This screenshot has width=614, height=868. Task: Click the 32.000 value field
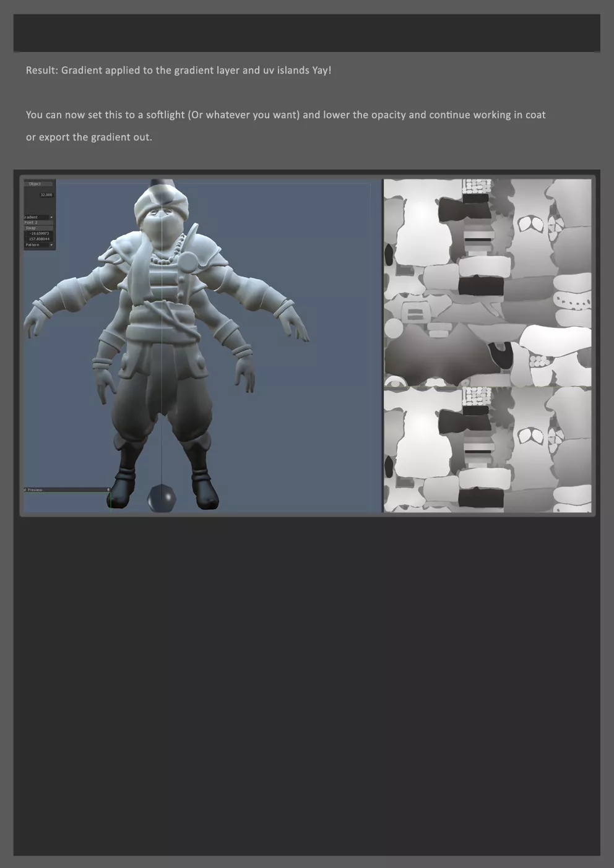pos(45,195)
